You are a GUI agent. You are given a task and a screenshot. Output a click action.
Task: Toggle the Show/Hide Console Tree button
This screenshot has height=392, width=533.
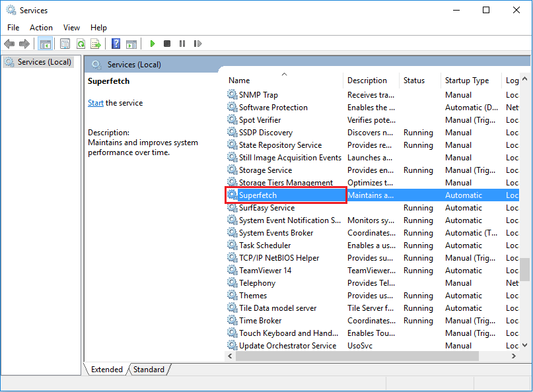[x=46, y=44]
